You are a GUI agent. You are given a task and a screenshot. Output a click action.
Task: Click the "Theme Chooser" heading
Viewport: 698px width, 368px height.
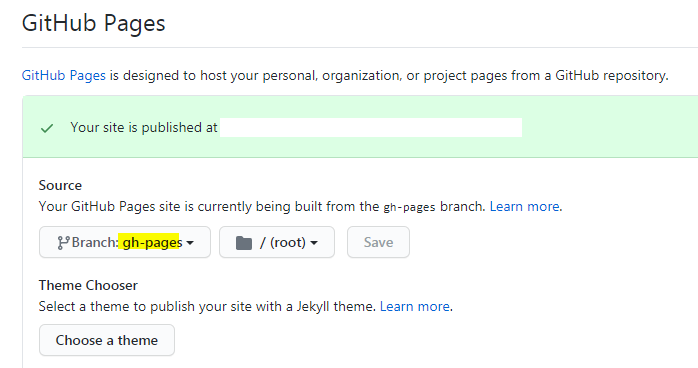coord(88,285)
